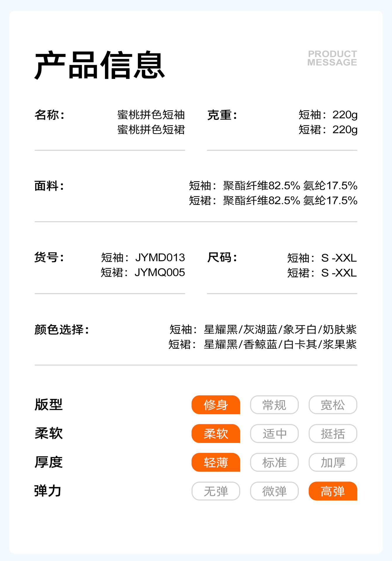Select 标准 thickness option
The height and width of the screenshot is (561, 392).
point(274,462)
